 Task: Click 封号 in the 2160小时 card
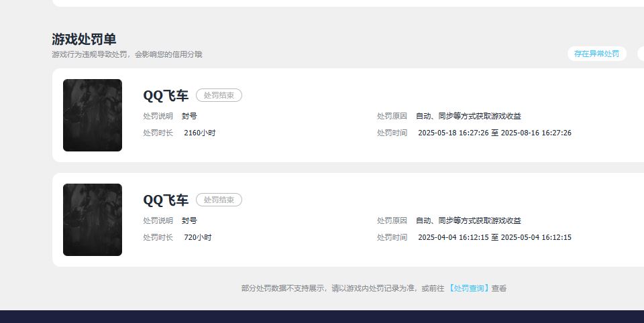click(189, 116)
